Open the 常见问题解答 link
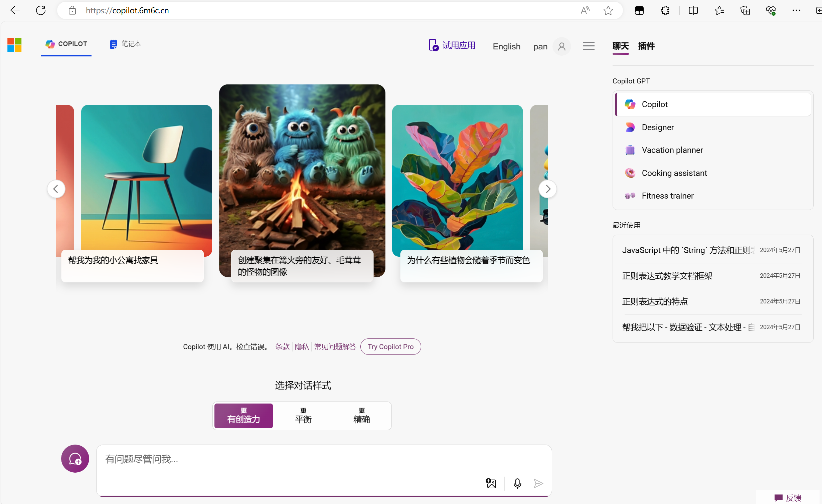 click(x=335, y=346)
